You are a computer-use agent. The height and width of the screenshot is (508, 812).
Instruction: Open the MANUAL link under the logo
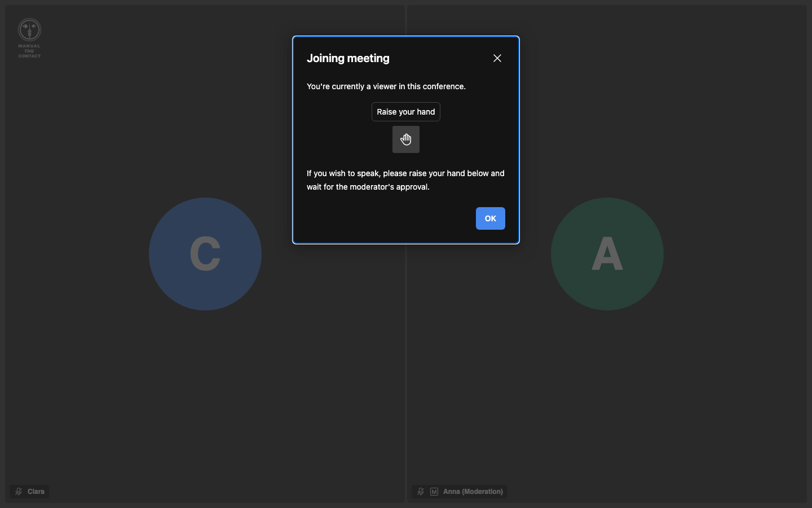point(29,46)
